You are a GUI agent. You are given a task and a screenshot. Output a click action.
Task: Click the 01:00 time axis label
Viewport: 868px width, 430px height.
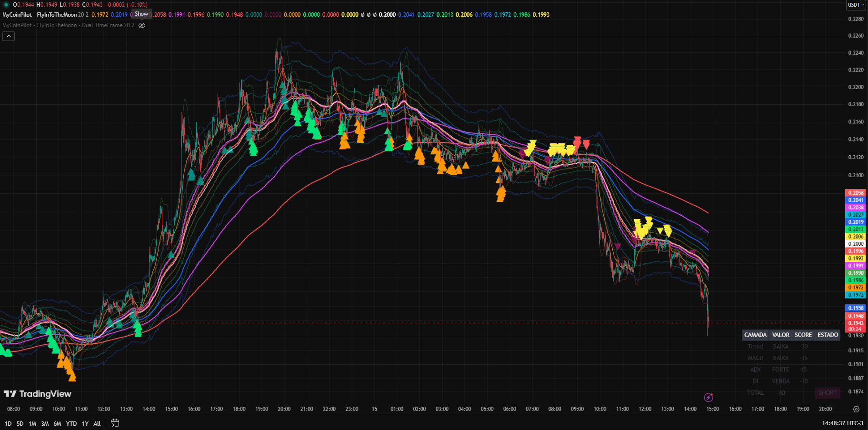(397, 409)
